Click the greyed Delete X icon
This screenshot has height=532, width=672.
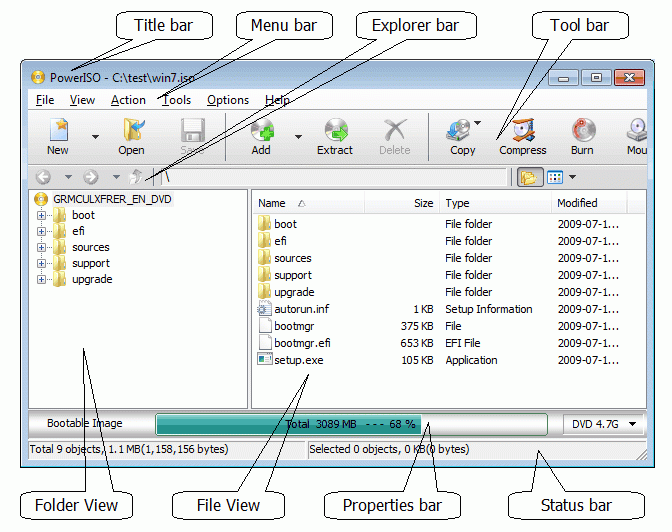tap(395, 130)
